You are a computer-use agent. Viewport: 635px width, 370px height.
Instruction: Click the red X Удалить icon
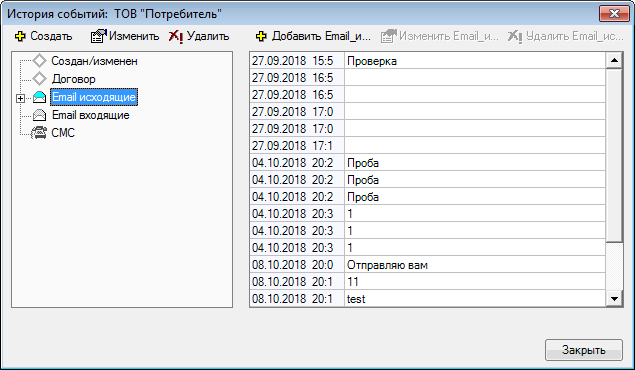click(x=176, y=36)
